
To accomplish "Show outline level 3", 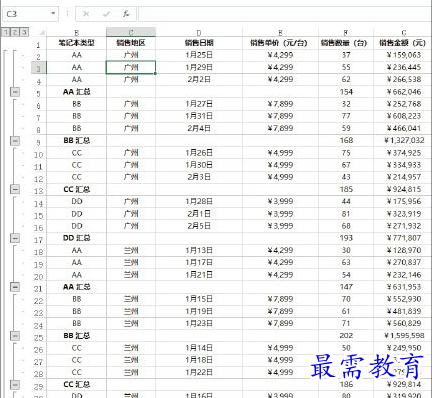I will (24, 32).
